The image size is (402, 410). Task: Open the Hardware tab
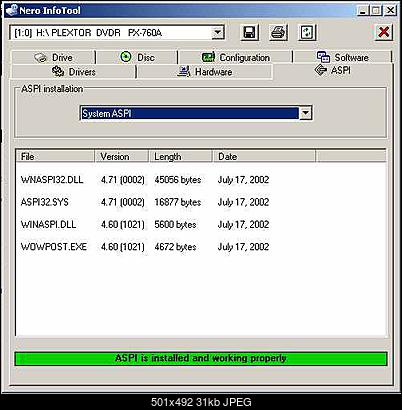[205, 72]
